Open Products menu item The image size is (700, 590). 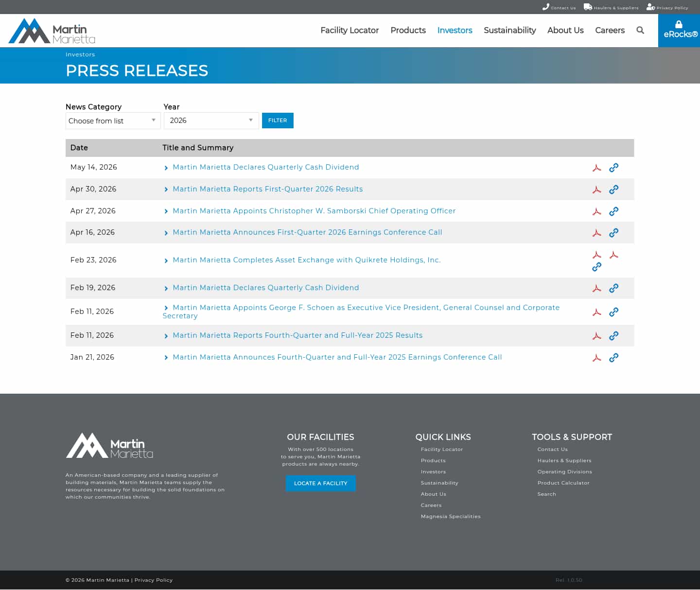(408, 30)
